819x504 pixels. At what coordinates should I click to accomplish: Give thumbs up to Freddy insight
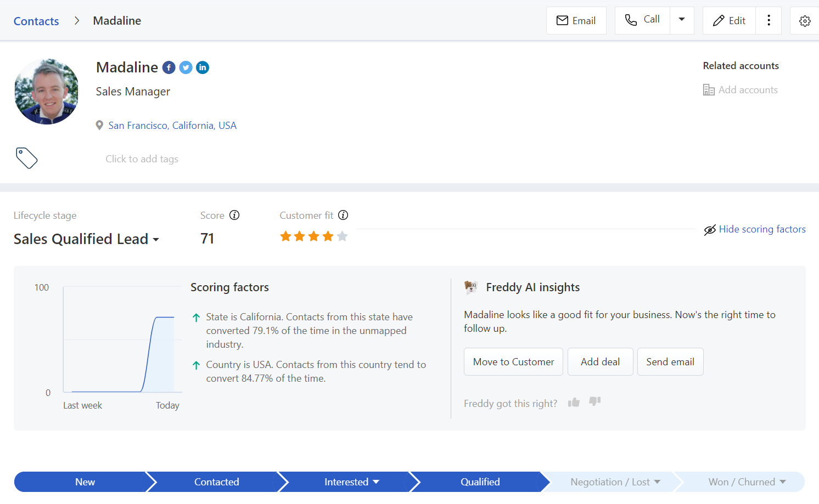(574, 403)
